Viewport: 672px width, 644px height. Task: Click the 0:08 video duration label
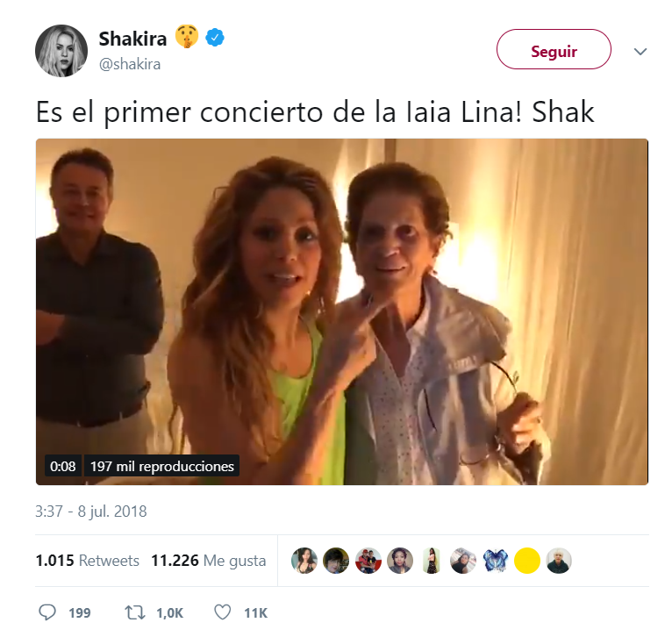coord(62,466)
